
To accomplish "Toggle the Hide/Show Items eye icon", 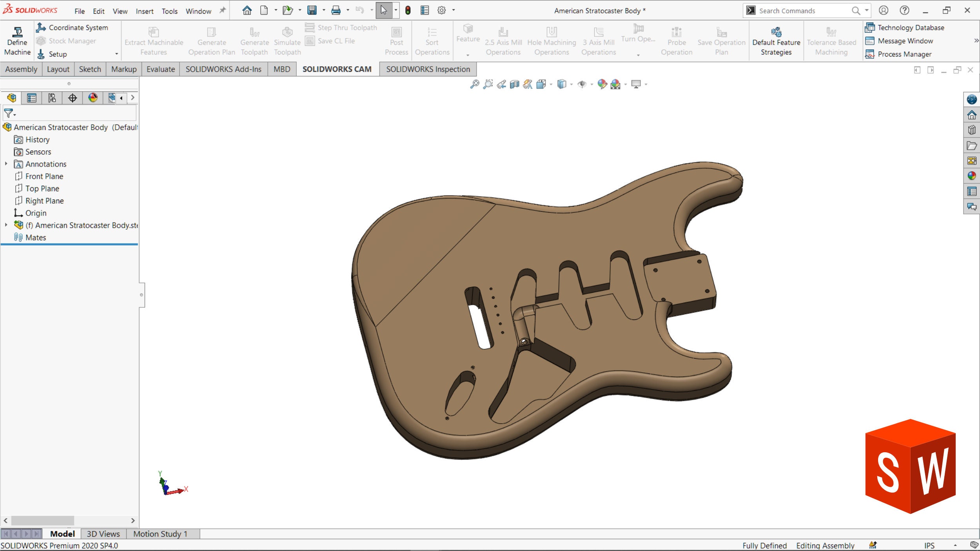I will tap(583, 84).
